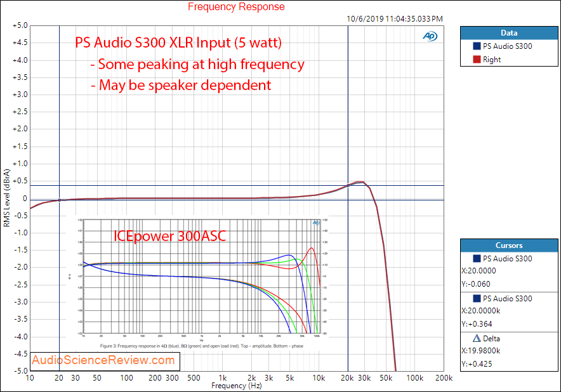Click the Frequency Response chart title

coord(236,7)
